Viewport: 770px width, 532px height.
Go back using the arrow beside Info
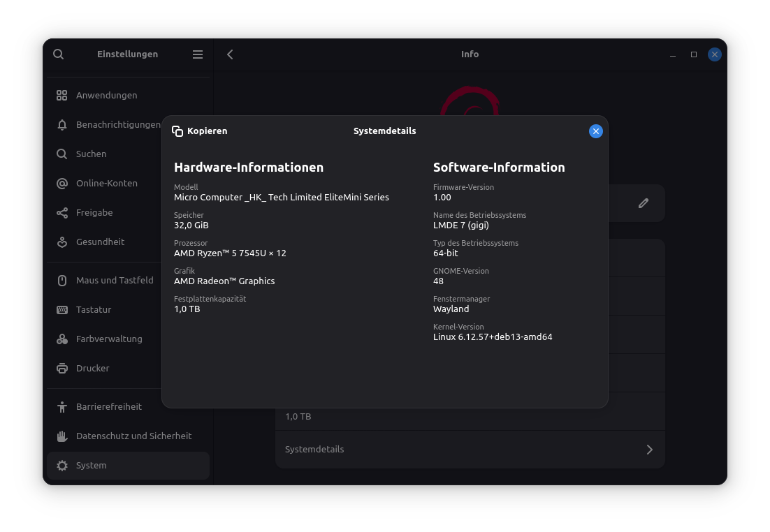[x=230, y=54]
